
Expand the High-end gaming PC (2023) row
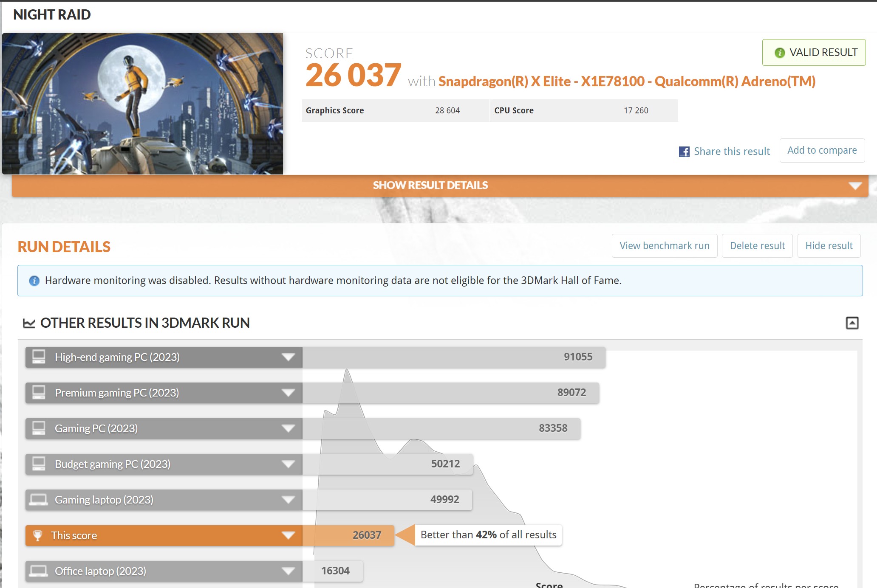289,357
